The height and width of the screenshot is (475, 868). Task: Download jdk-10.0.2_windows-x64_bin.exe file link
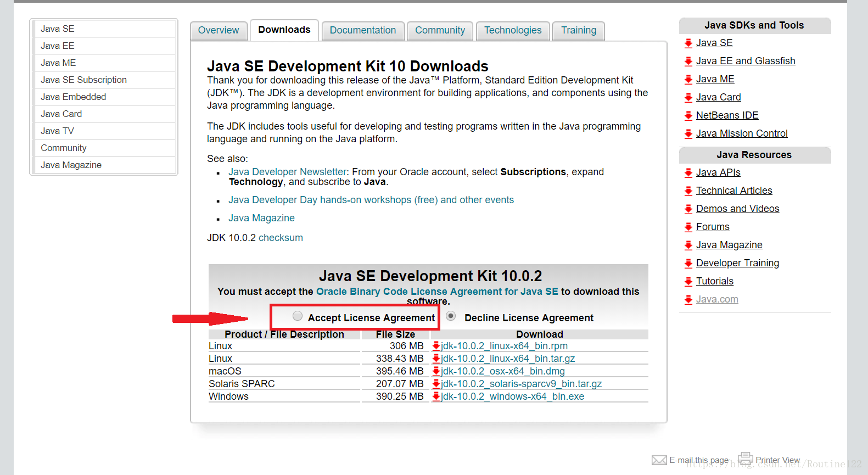tap(513, 396)
